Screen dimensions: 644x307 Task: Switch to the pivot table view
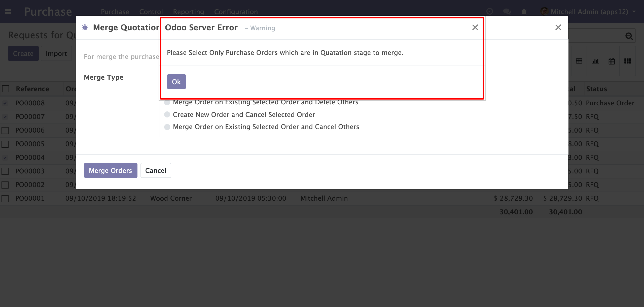pos(579,61)
